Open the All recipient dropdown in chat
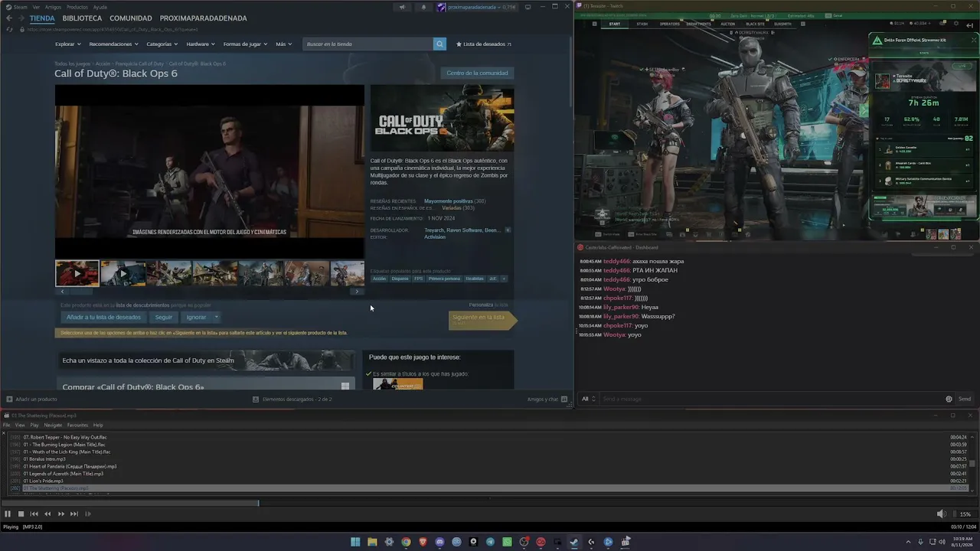980x551 pixels. coord(588,399)
